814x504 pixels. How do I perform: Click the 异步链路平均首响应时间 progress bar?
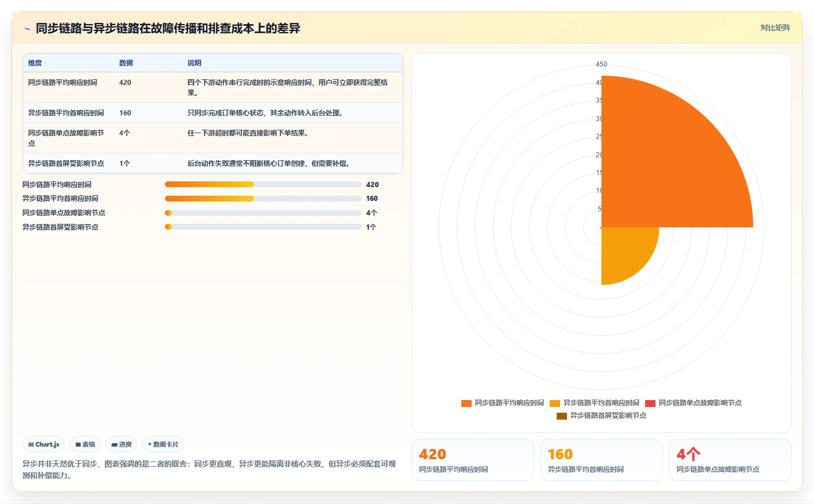point(263,199)
